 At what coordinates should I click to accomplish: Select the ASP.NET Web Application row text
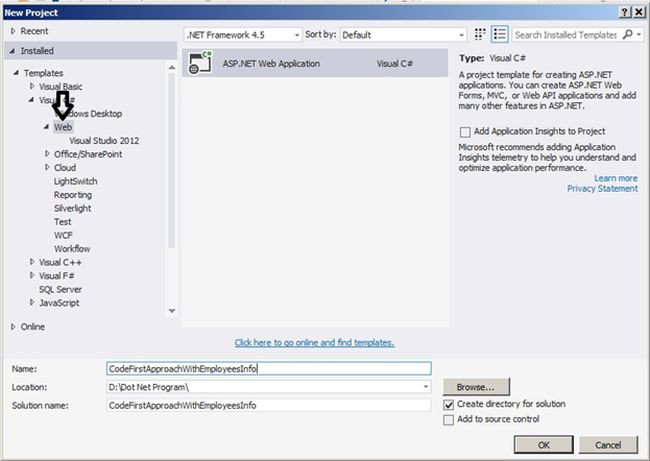point(271,63)
